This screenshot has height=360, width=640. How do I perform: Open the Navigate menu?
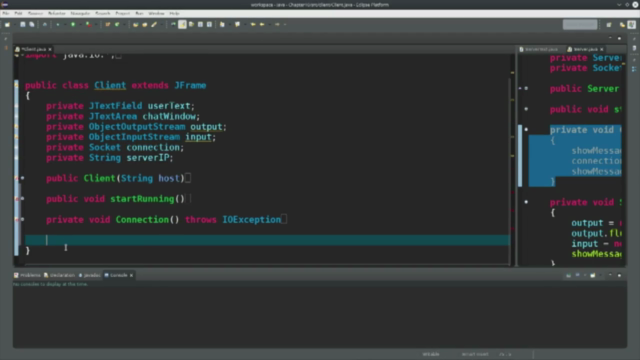(x=80, y=13)
